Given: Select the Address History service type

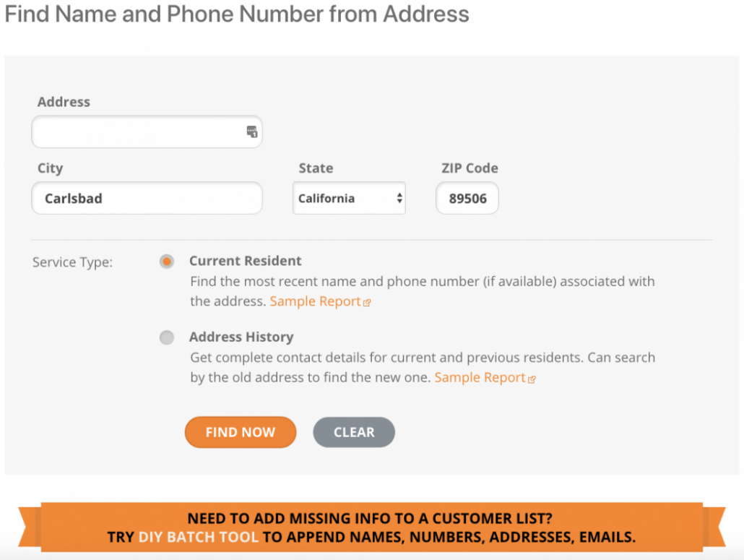Looking at the screenshot, I should tap(166, 337).
